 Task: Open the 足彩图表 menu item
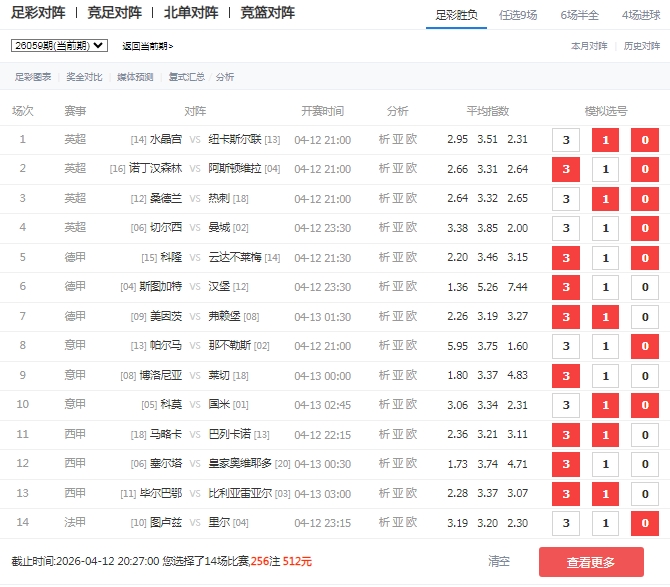(x=33, y=77)
